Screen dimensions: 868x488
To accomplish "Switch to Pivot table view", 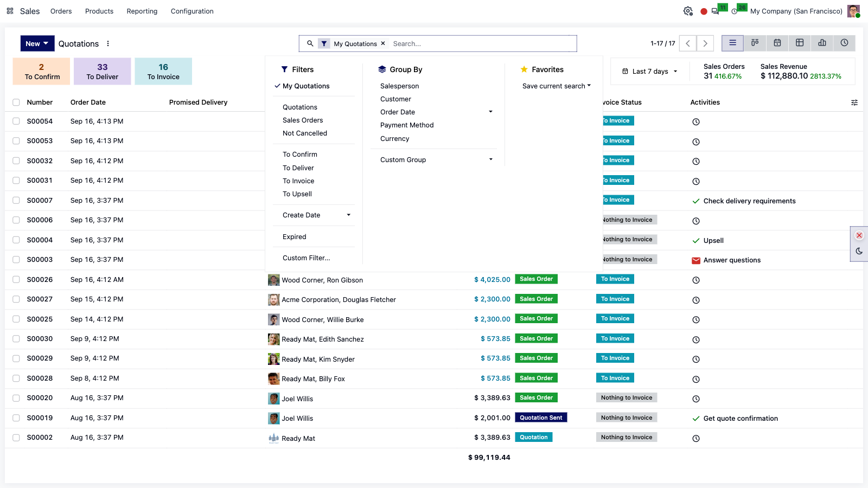I will [x=800, y=43].
